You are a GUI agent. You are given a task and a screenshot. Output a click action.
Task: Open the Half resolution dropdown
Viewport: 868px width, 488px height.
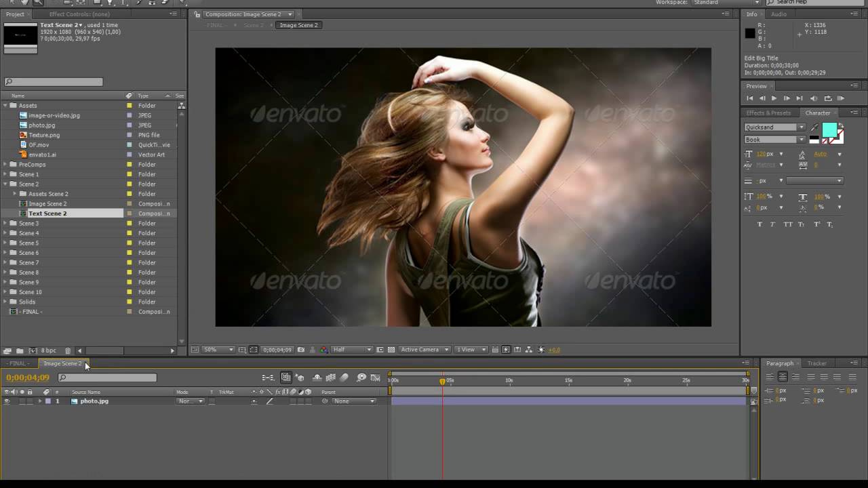tap(352, 350)
